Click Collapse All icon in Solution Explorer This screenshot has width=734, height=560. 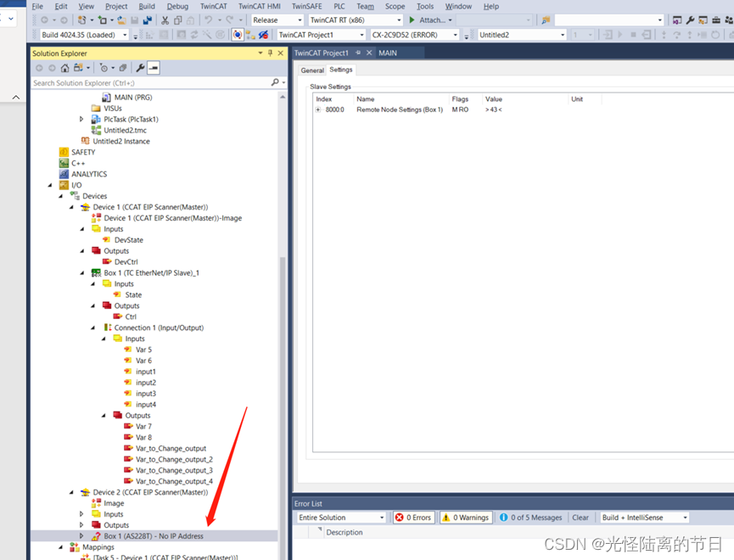click(123, 68)
